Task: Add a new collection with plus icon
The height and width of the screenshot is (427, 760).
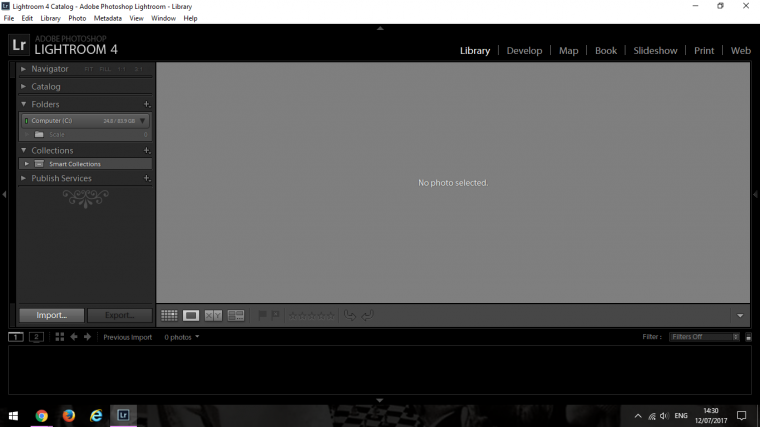Action: (x=147, y=151)
